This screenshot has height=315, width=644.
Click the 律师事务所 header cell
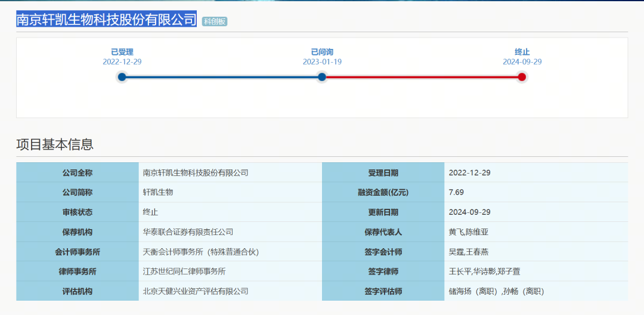click(x=78, y=271)
